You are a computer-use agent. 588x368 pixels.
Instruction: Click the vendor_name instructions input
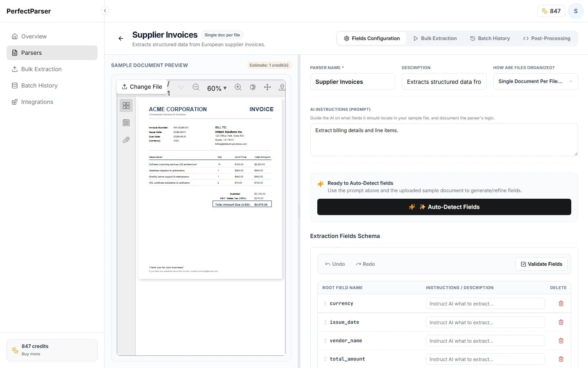click(x=485, y=341)
